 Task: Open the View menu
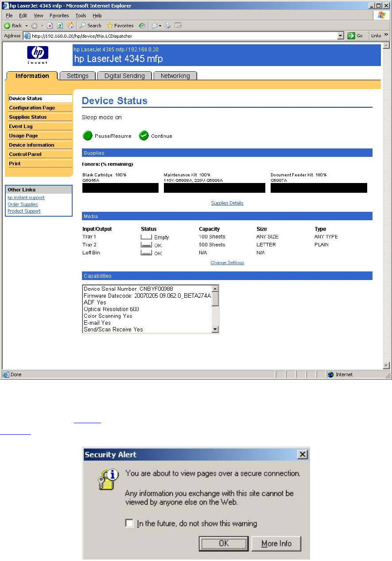[39, 16]
